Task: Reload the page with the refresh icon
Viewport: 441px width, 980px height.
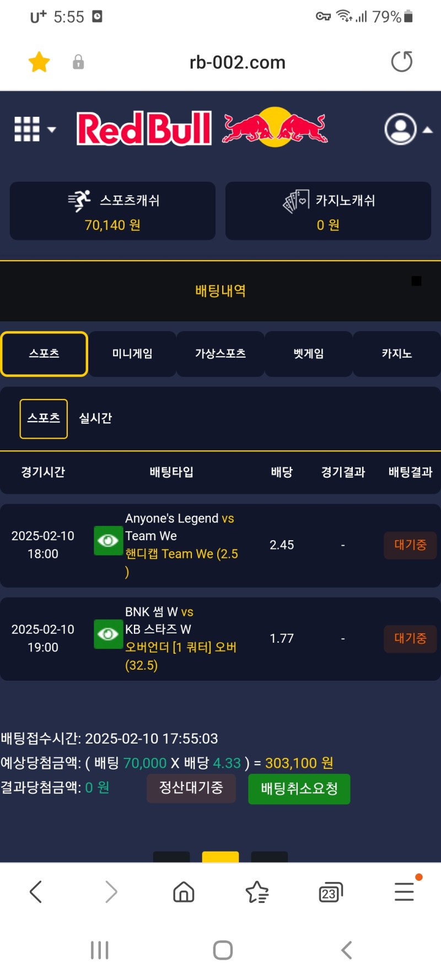Action: click(x=401, y=62)
